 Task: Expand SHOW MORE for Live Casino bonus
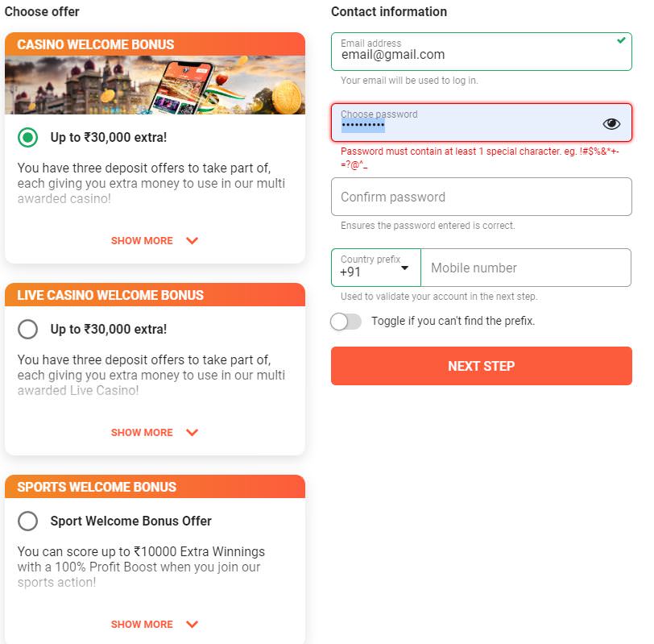(x=142, y=432)
